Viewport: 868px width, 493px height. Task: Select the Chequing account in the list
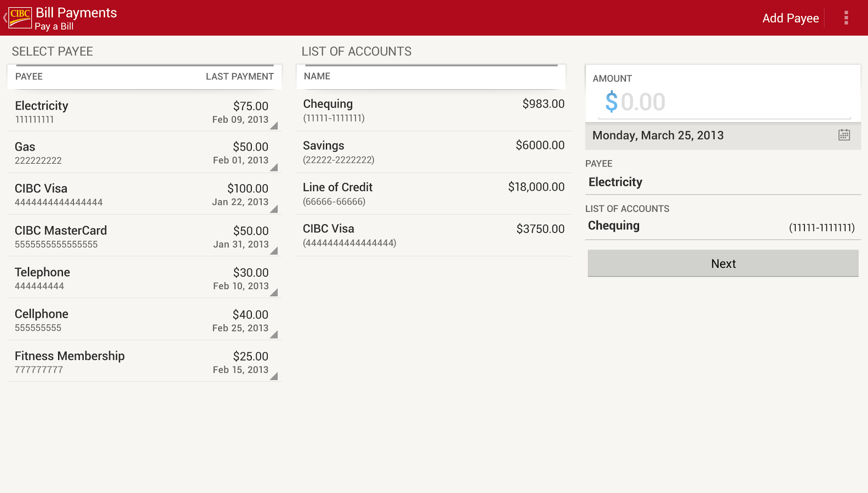(433, 110)
